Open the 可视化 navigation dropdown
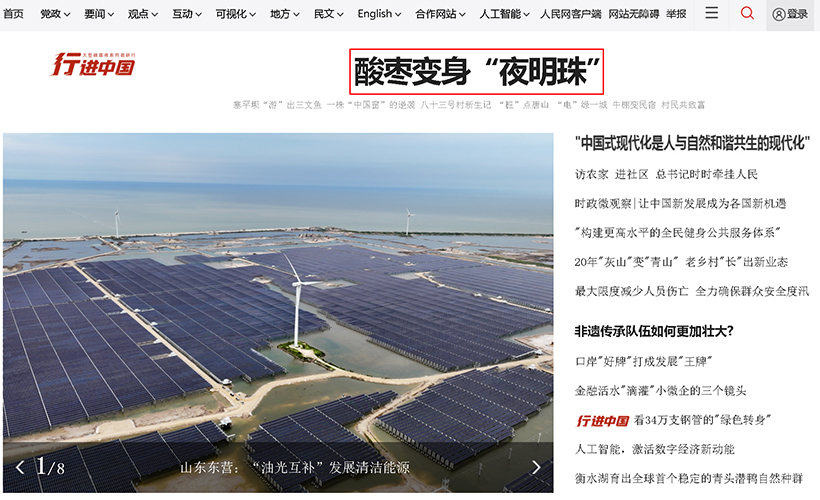 [235, 14]
